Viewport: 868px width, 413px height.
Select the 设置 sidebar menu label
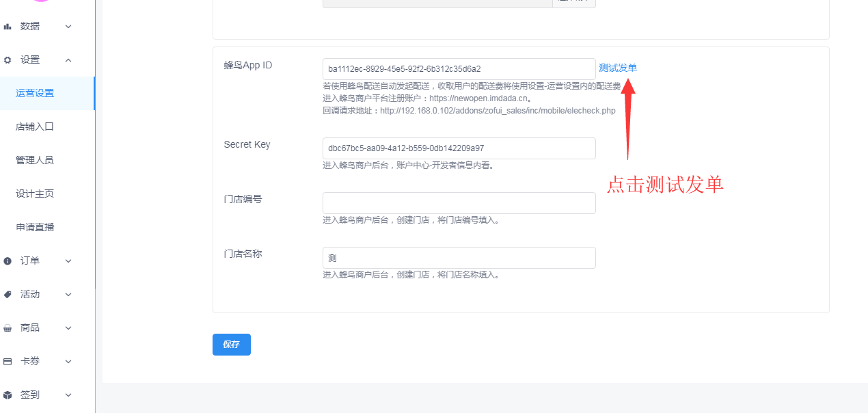point(30,59)
